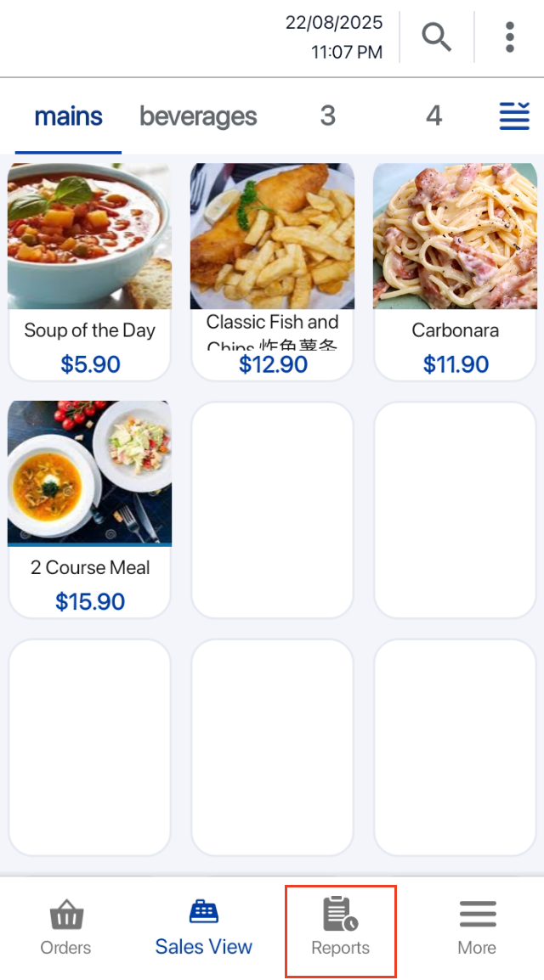This screenshot has width=544, height=980.
Task: Tap the $5.90 soup price
Action: (x=90, y=364)
